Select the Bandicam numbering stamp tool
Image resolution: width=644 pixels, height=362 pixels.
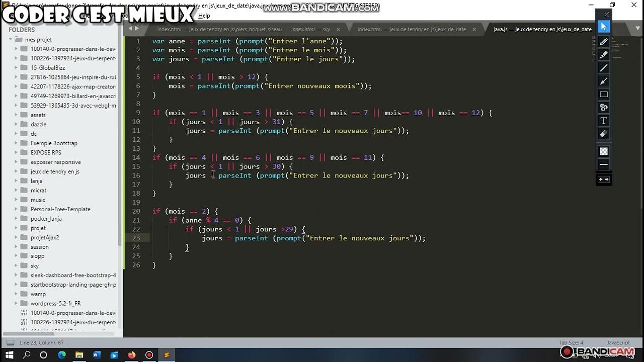click(x=604, y=108)
